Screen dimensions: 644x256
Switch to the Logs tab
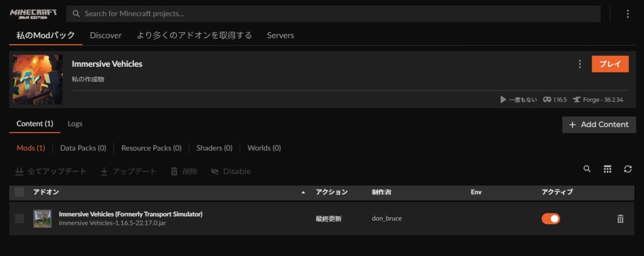coord(75,124)
